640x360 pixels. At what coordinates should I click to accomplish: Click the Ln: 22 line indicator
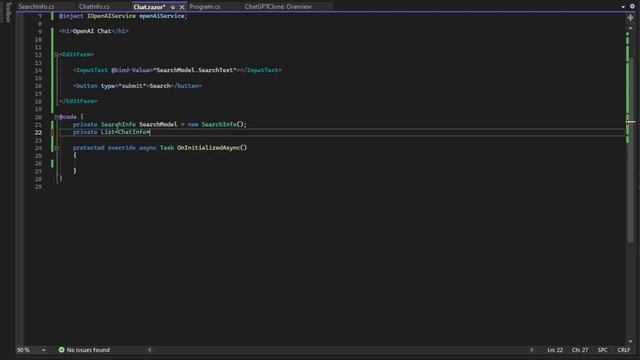tap(555, 350)
